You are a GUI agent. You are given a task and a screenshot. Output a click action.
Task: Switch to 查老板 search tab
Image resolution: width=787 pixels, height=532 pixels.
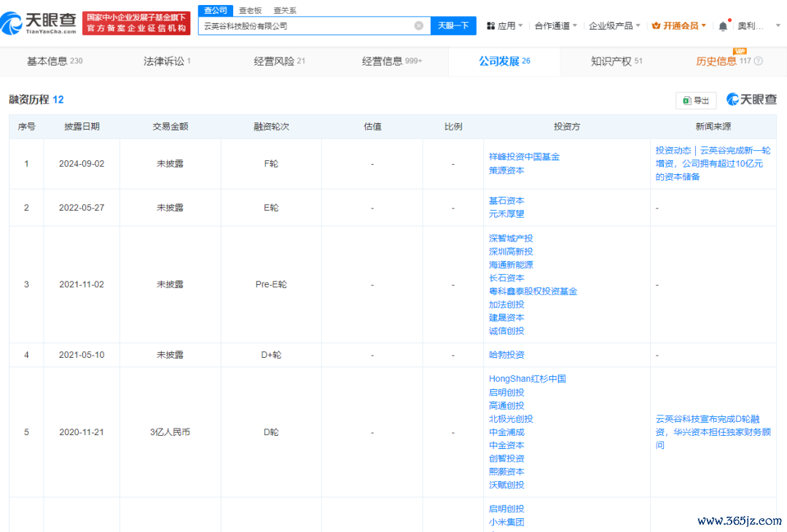250,10
